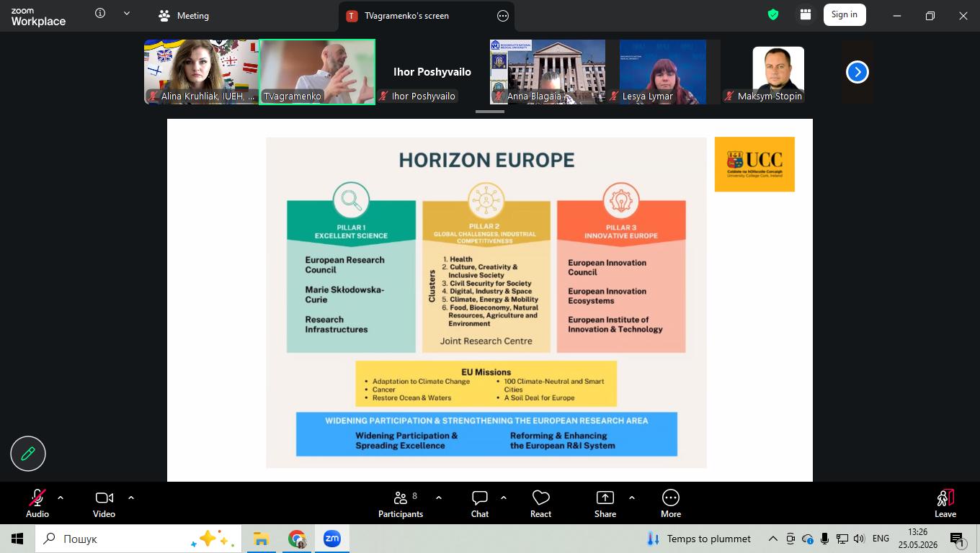Click the Zoom Workplace logo

tap(38, 17)
